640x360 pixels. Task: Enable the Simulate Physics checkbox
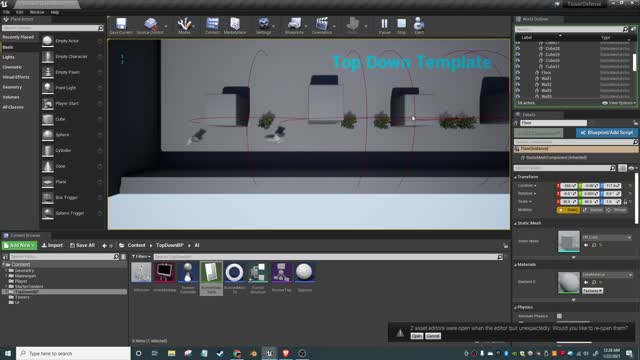click(x=559, y=316)
